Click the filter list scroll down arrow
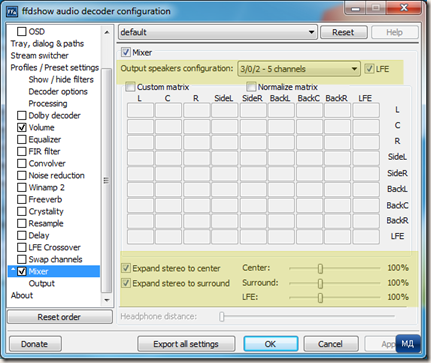431x363 pixels. pyautogui.click(x=107, y=300)
